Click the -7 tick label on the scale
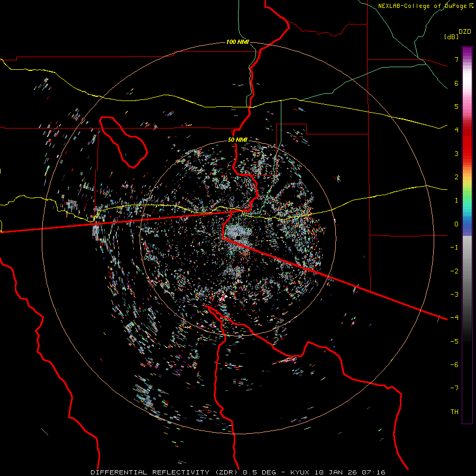476x476 pixels. point(454,388)
